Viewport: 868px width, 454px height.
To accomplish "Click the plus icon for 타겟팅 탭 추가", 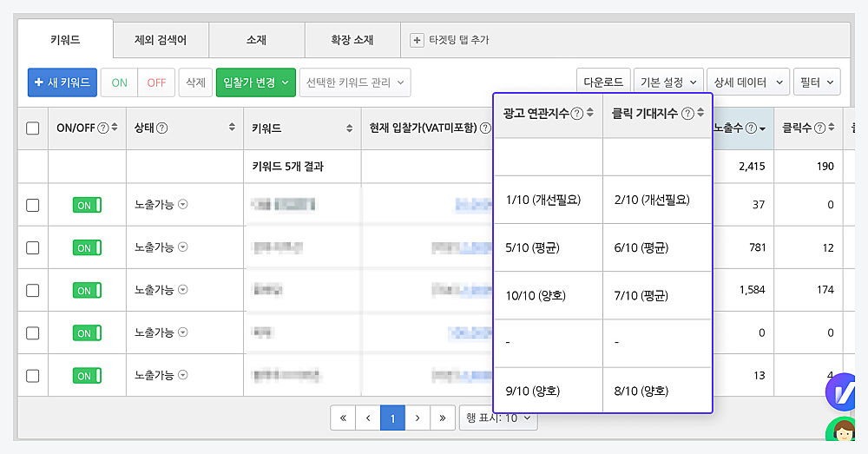I will coord(417,40).
